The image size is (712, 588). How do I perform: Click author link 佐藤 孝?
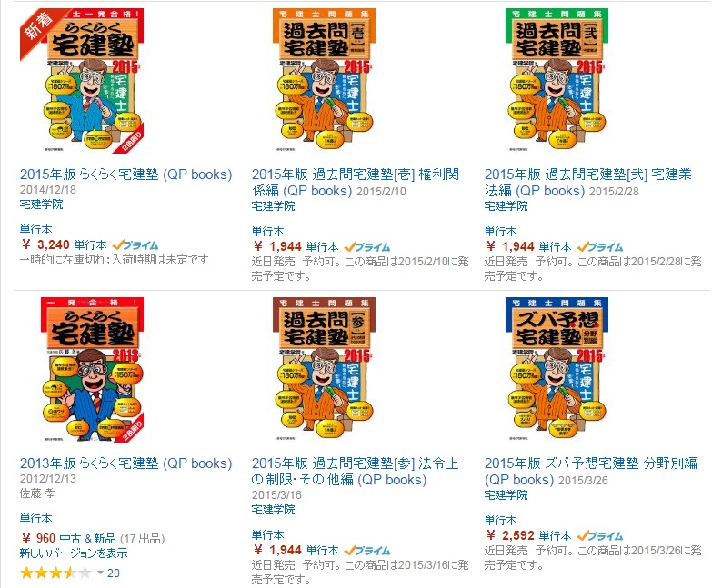[x=36, y=493]
